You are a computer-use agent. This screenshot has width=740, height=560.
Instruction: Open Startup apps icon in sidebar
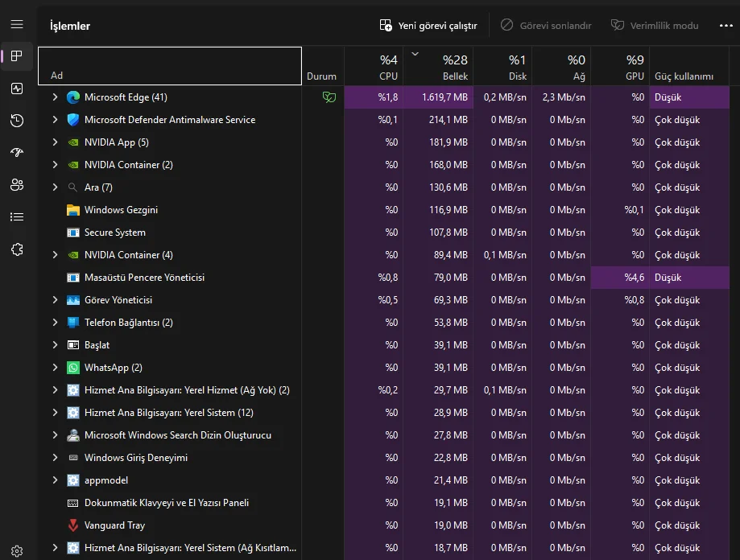(x=17, y=152)
